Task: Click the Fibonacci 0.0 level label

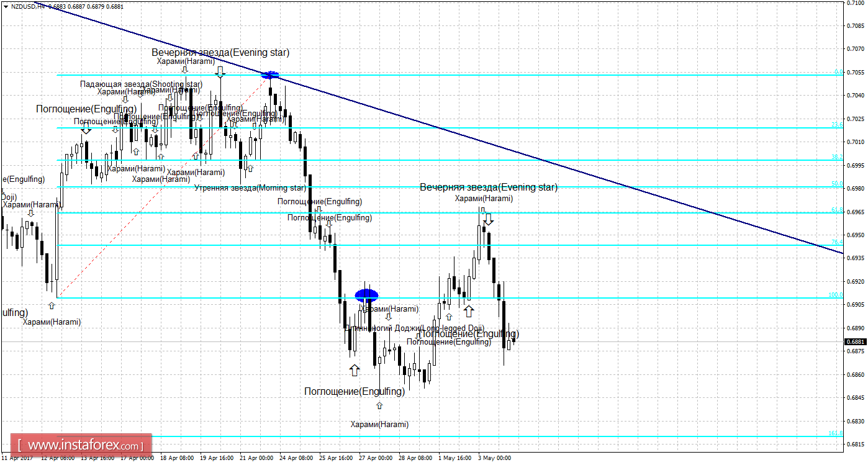Action: [838, 72]
